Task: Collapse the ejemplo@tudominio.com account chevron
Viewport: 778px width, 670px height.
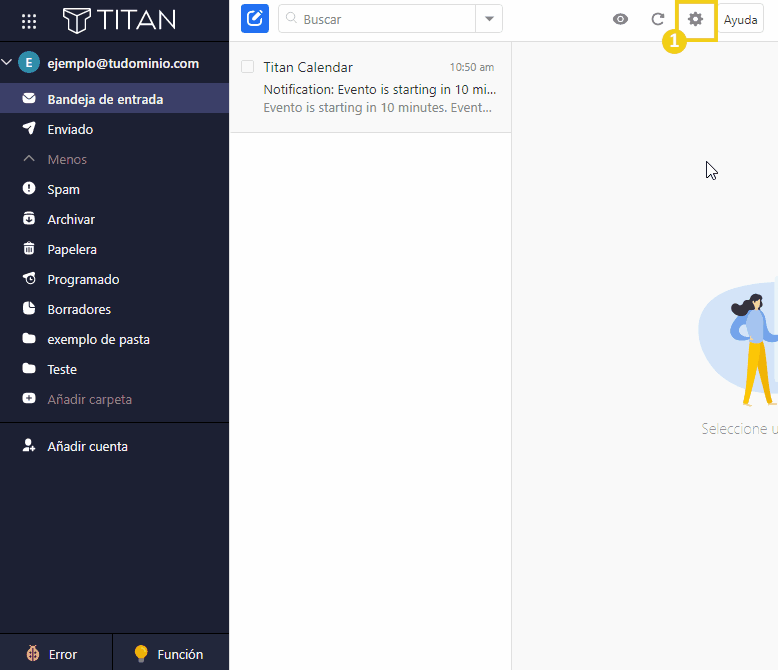Action: tap(7, 63)
